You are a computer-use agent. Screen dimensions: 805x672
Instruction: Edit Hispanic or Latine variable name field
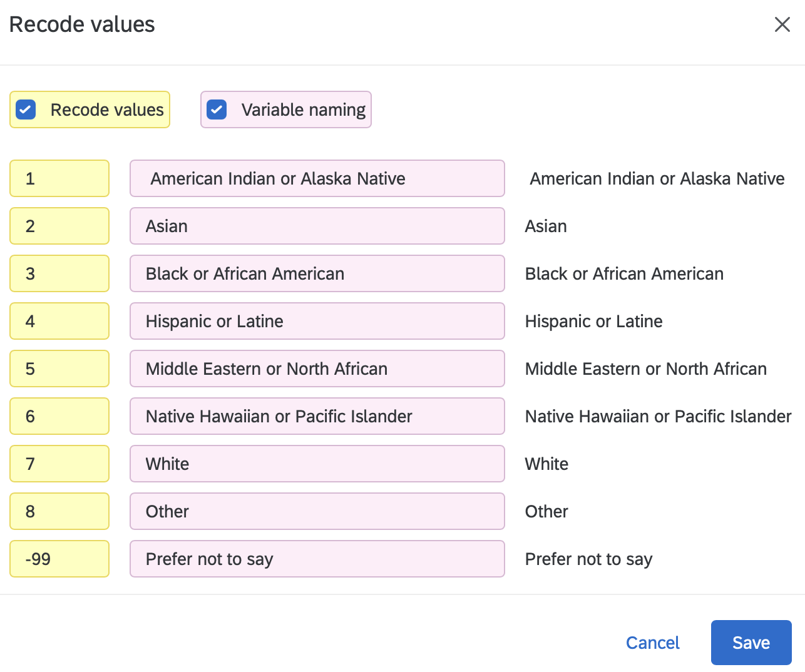[x=317, y=321]
